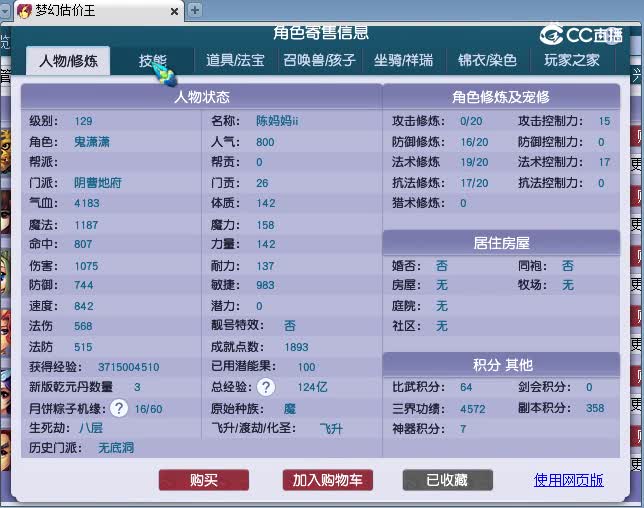Open a new browser tab with plus button
644x508 pixels.
click(x=195, y=10)
